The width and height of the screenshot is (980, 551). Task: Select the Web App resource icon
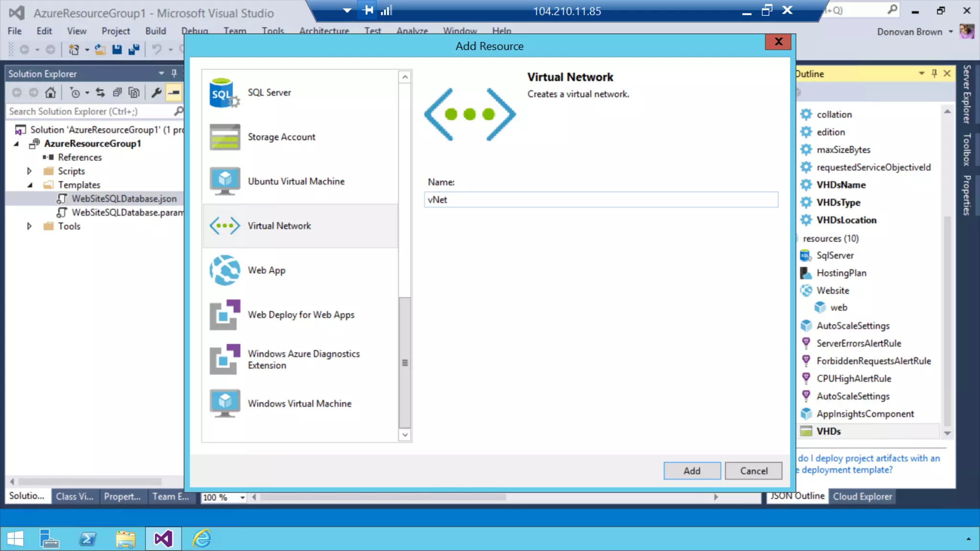tap(224, 270)
